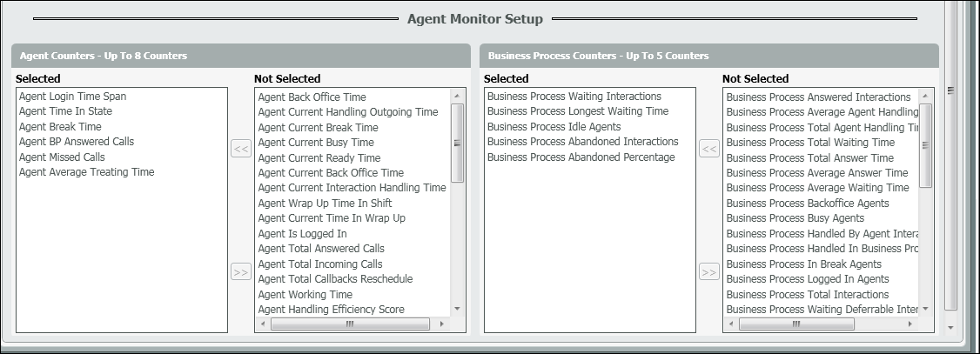The image size is (980, 354).
Task: Click right arrow of business Not Selected horizontal scrollbar
Action: coord(910,324)
